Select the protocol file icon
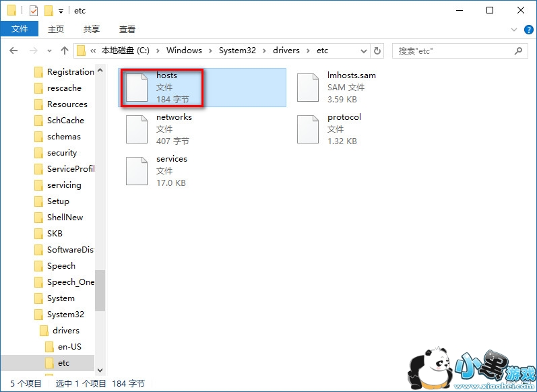This screenshot has width=537, height=392. (x=307, y=129)
